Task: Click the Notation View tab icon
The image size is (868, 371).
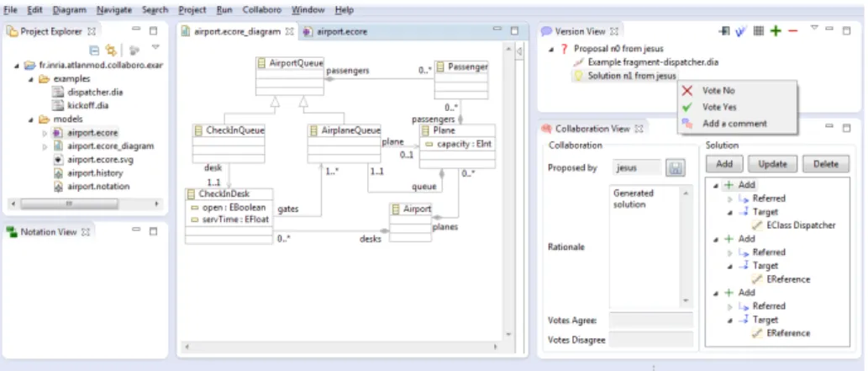Action: pos(12,232)
